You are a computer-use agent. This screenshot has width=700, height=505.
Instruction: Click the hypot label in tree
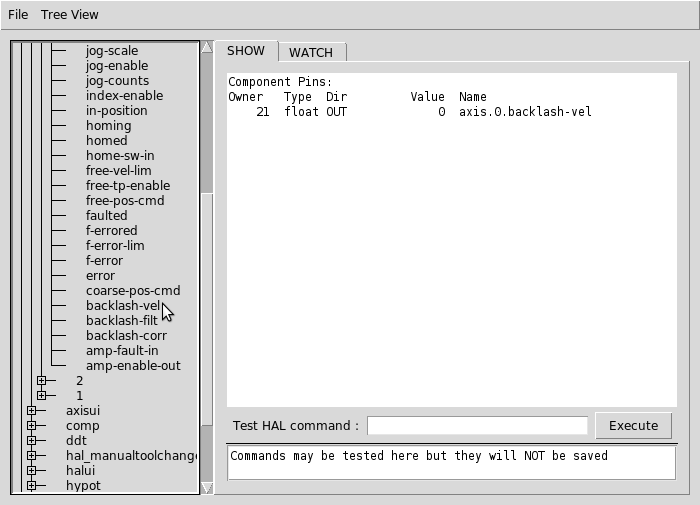[x=83, y=486]
